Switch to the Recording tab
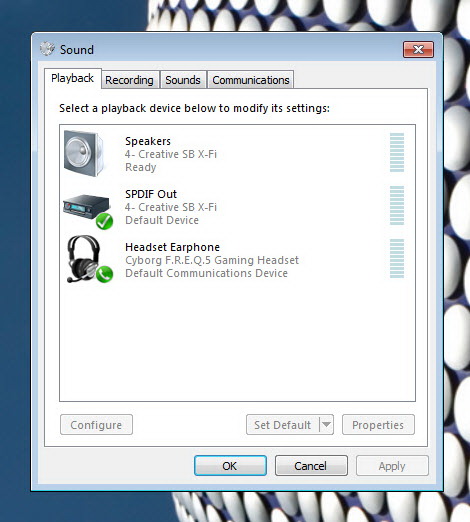 (x=129, y=80)
